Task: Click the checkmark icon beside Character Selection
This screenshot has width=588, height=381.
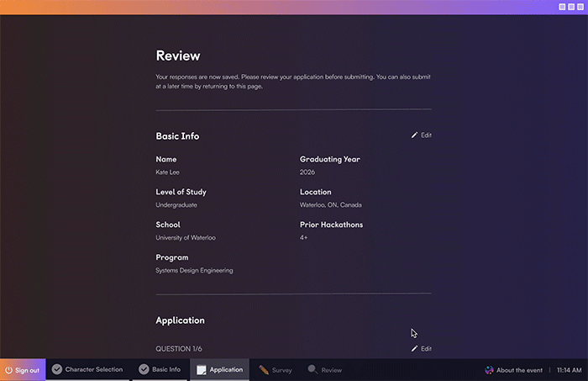Action: click(57, 369)
